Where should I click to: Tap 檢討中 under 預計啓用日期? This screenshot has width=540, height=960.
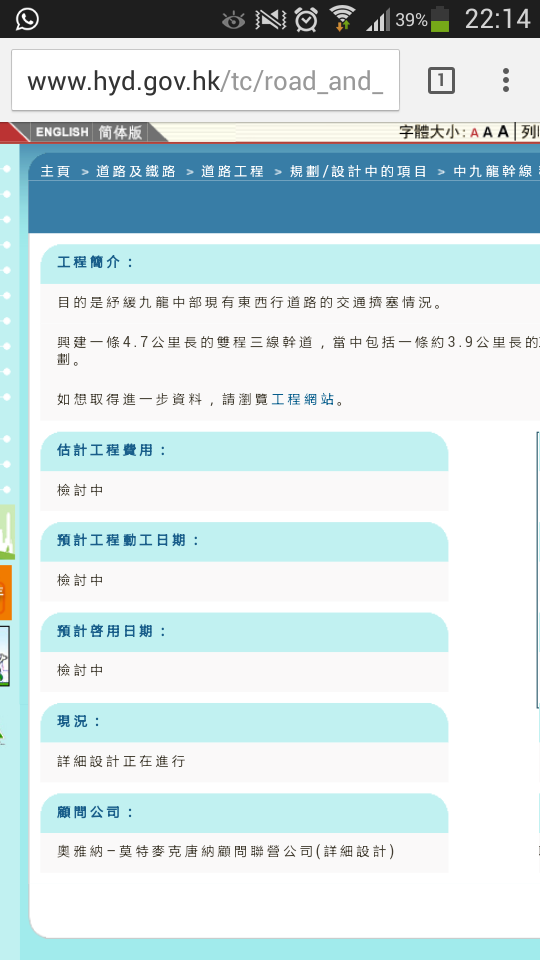pyautogui.click(x=80, y=670)
